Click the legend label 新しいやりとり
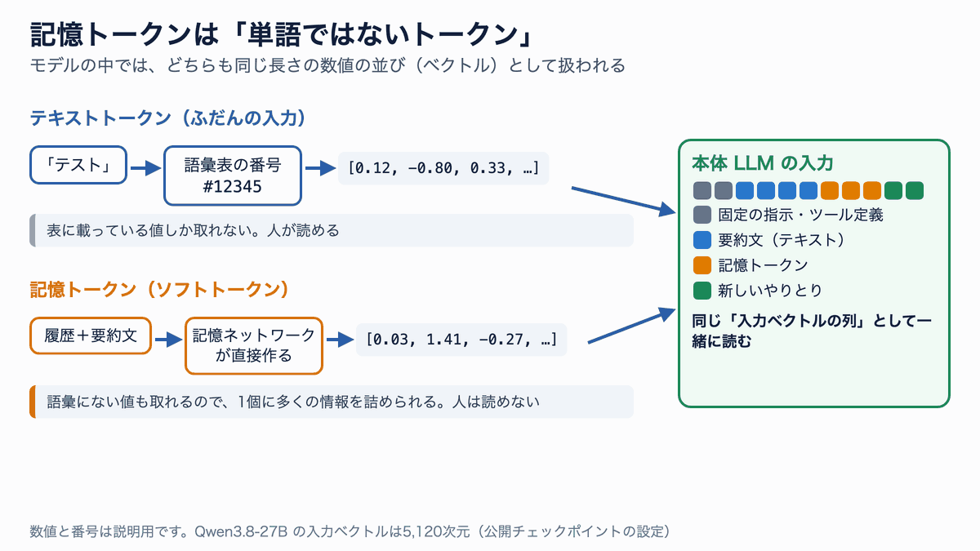This screenshot has height=551, width=980. pos(770,290)
